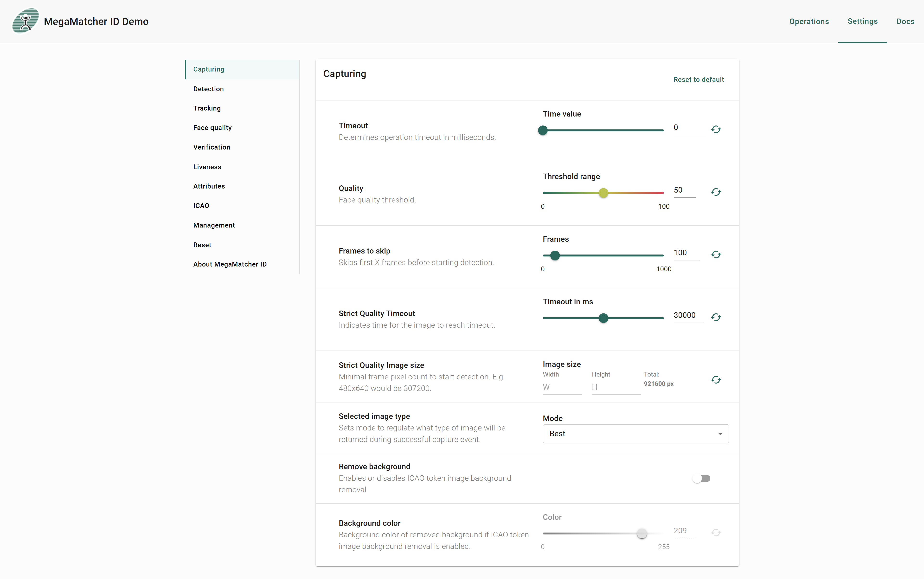Click 'Skips first X frames before starting detection.'
Viewport: 924px width, 579px height.
pos(416,262)
